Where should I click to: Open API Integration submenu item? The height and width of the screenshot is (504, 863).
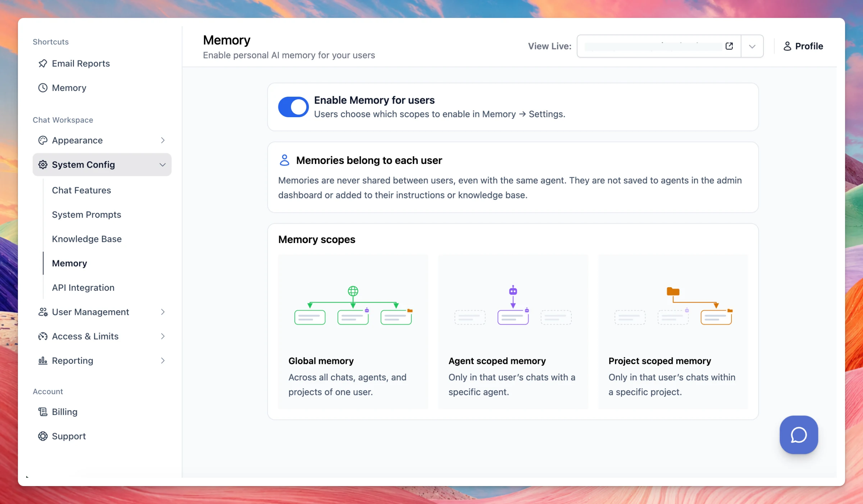(x=83, y=288)
